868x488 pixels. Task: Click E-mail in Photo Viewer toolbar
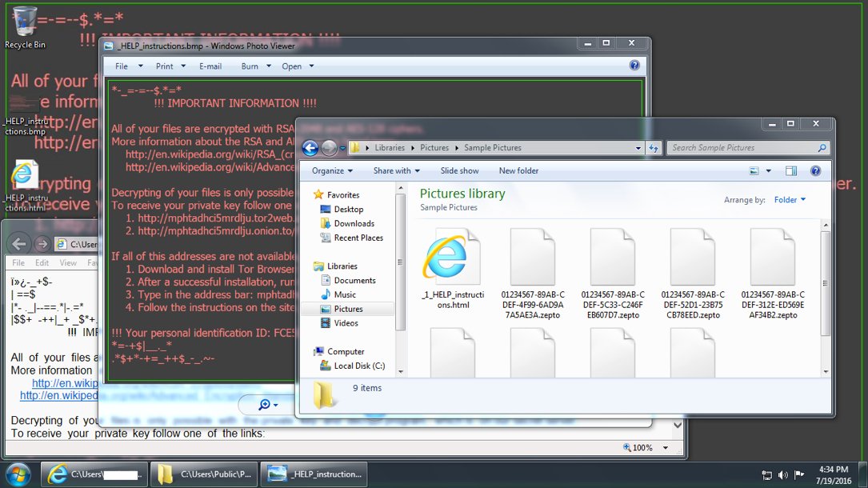(x=210, y=66)
